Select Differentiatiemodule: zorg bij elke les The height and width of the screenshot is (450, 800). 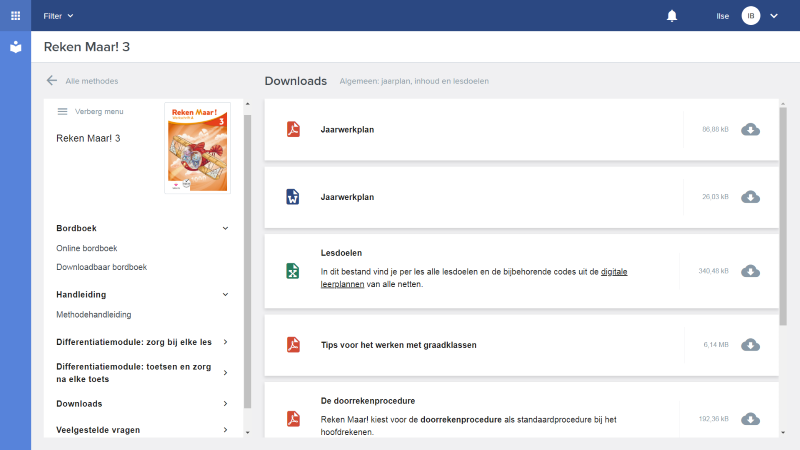pyautogui.click(x=134, y=342)
